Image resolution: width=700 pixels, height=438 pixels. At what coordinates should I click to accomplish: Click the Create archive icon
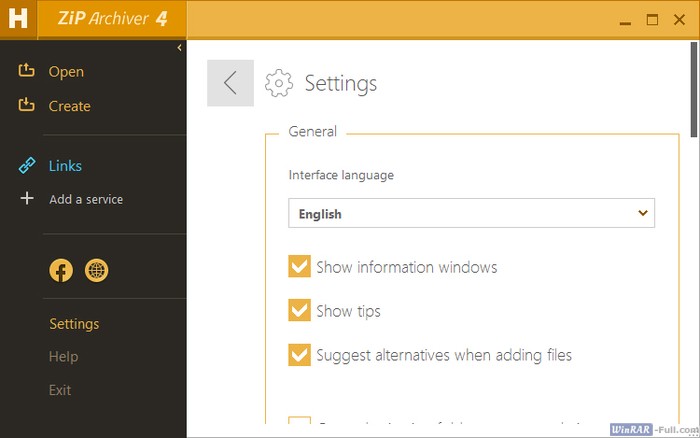(27, 105)
